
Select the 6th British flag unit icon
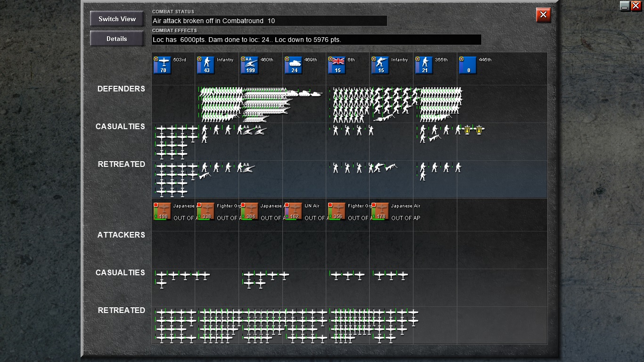pos(337,66)
